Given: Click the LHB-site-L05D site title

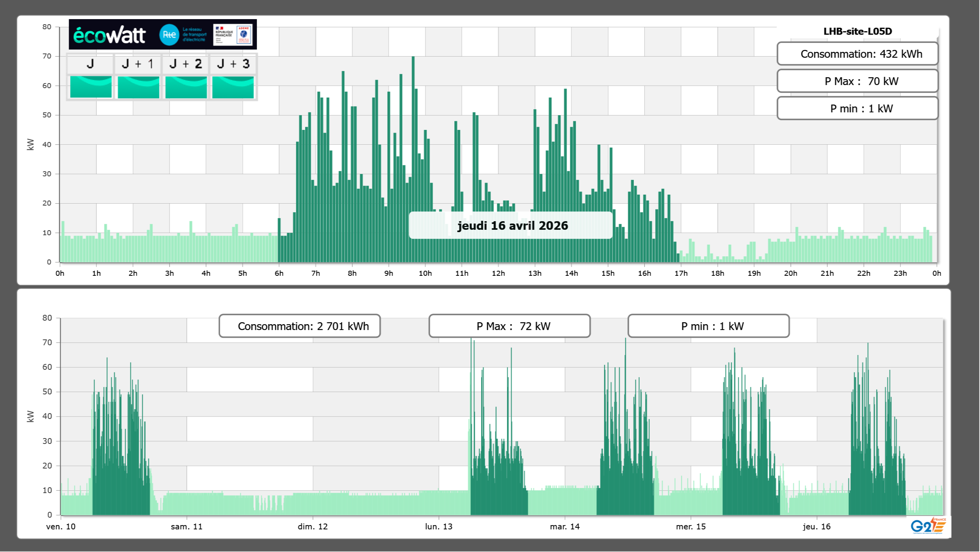Looking at the screenshot, I should pyautogui.click(x=857, y=31).
